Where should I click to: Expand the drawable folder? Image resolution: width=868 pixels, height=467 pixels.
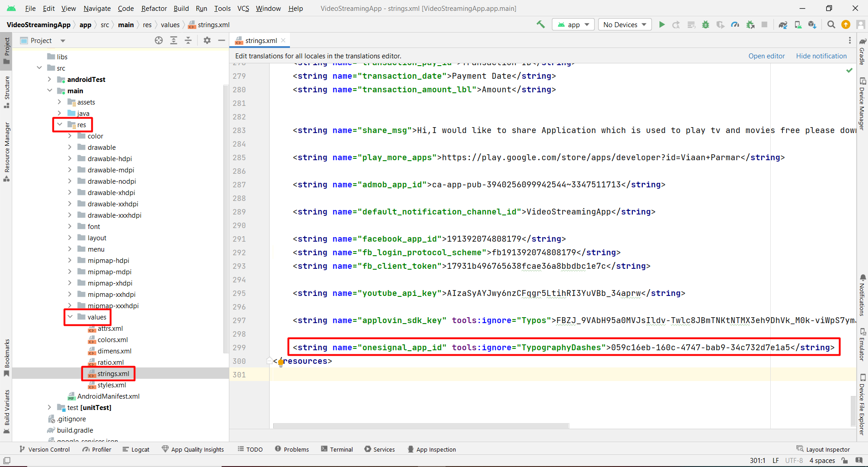click(70, 147)
